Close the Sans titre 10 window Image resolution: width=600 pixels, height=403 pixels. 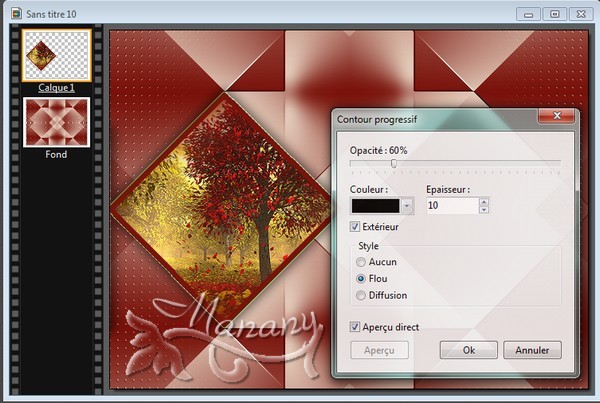(x=581, y=15)
